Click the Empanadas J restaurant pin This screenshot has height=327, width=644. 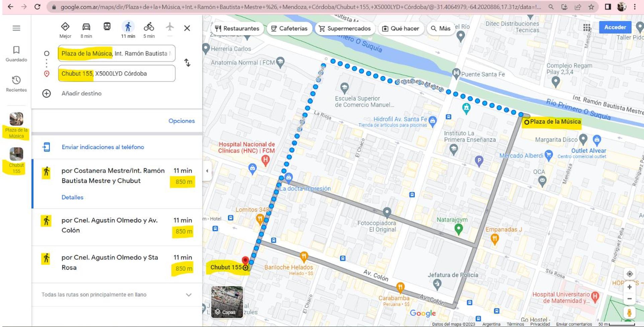[495, 239]
